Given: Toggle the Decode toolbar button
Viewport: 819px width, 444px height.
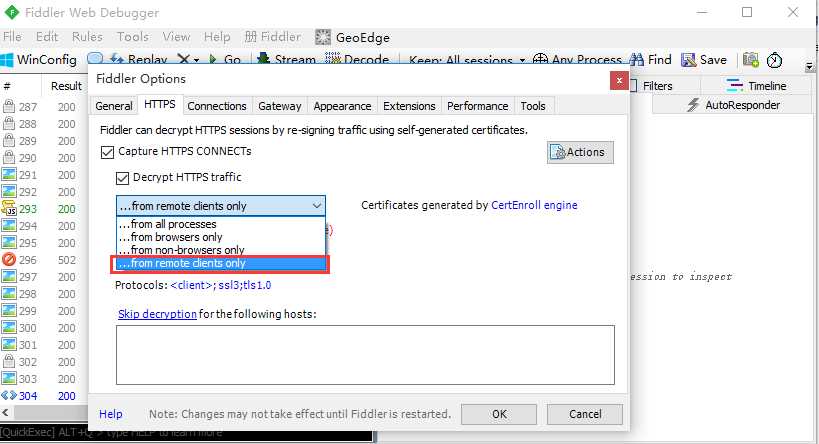Looking at the screenshot, I should point(357,60).
